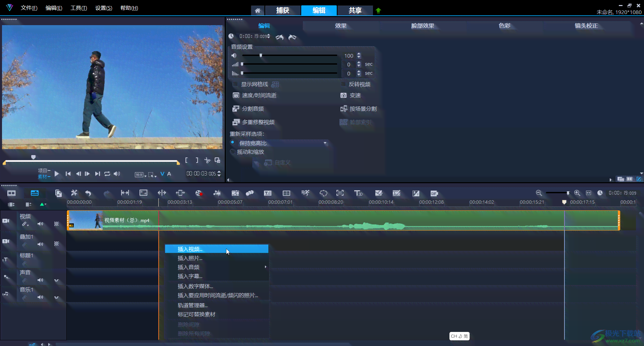Open the 3D title editor icon
Image resolution: width=644 pixels, height=346 pixels.
[x=358, y=193]
